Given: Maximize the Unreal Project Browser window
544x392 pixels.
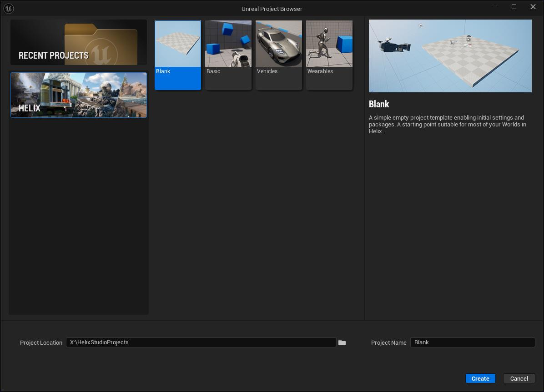Looking at the screenshot, I should [x=514, y=7].
